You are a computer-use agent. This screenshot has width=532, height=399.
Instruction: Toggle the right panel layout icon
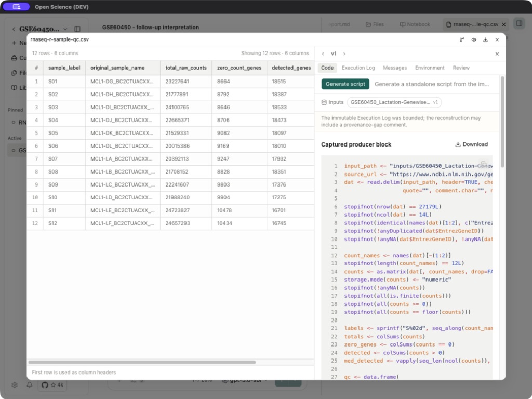(x=519, y=23)
